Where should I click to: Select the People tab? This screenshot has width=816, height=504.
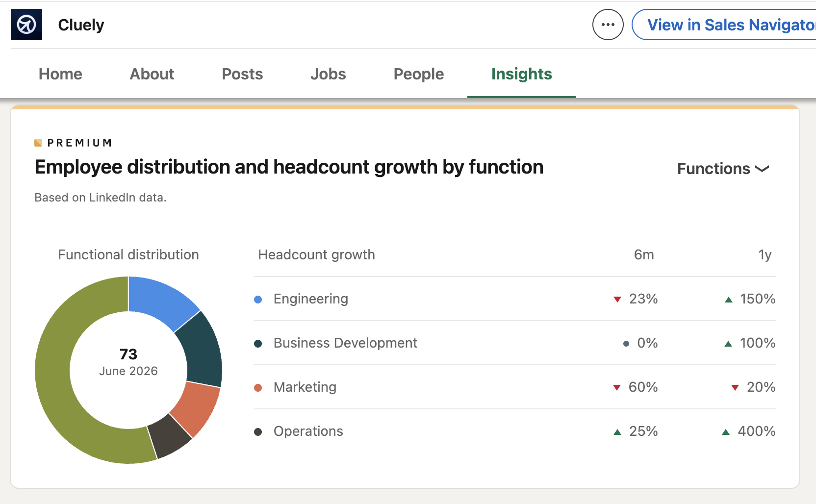(x=419, y=74)
